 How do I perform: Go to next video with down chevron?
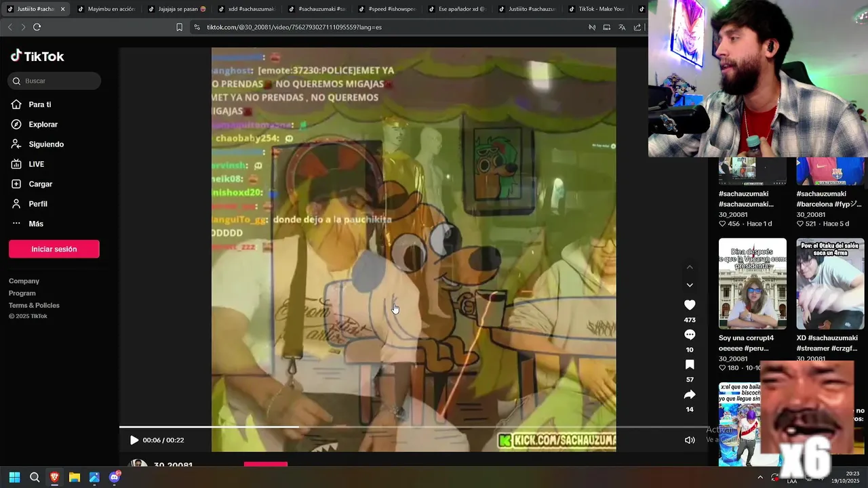point(690,285)
